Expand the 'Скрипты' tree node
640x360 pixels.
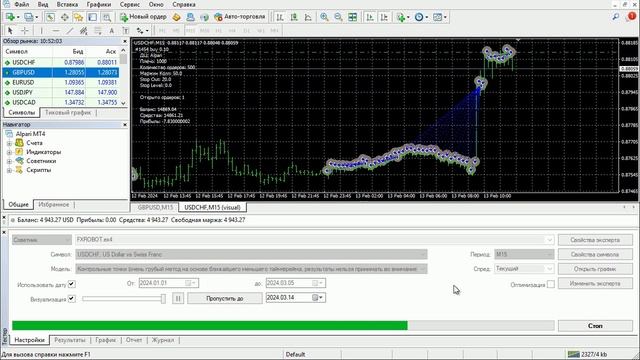[x=9, y=170]
